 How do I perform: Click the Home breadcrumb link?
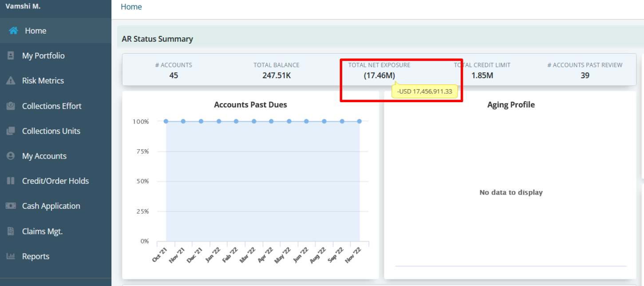click(131, 7)
